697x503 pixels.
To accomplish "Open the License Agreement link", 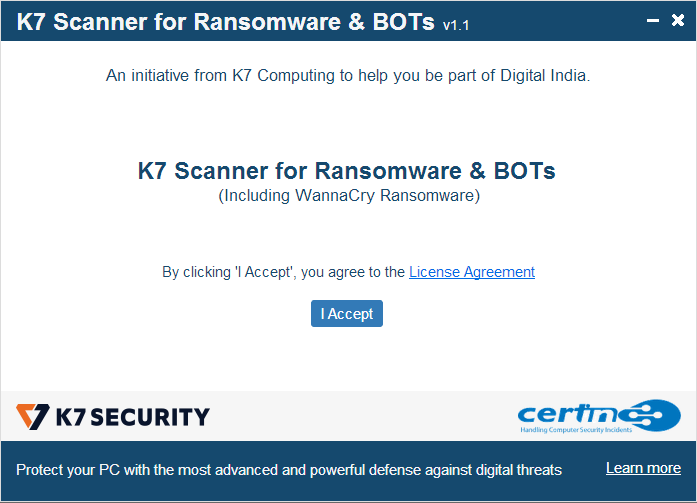I will click(x=472, y=272).
